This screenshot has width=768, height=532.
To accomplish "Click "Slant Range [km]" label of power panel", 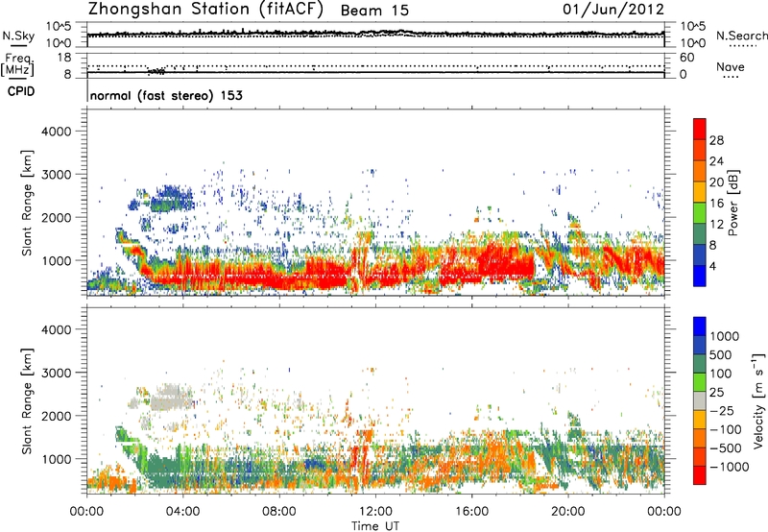I will click(27, 203).
